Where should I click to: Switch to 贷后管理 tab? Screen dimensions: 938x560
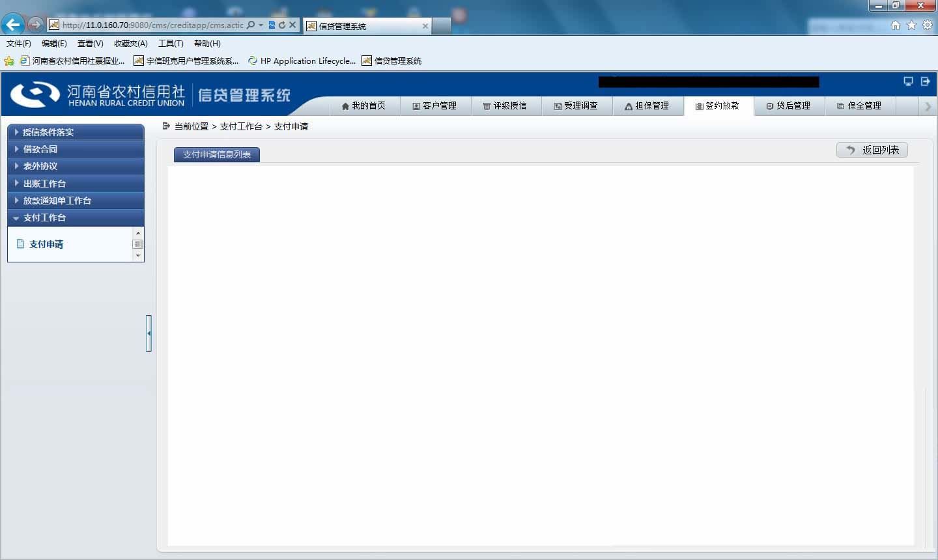(789, 106)
